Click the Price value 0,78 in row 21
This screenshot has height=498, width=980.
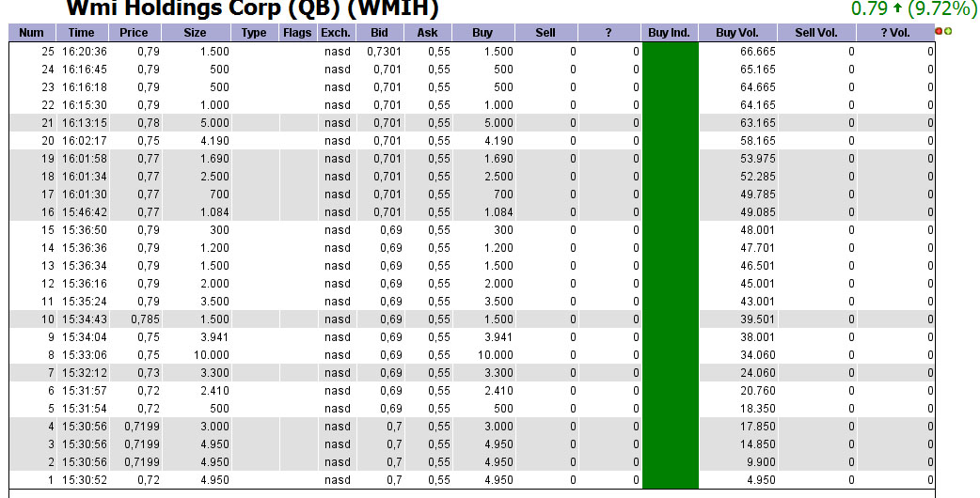[x=149, y=123]
